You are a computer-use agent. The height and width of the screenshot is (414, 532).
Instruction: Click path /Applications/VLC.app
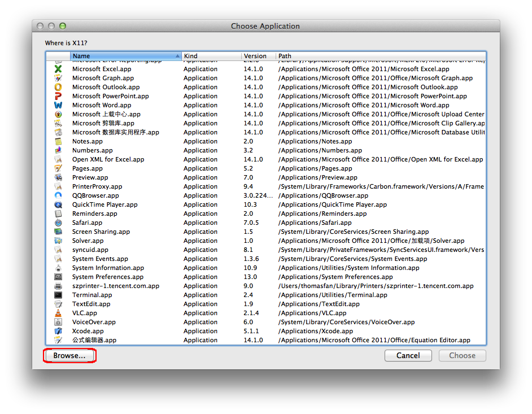click(x=312, y=313)
